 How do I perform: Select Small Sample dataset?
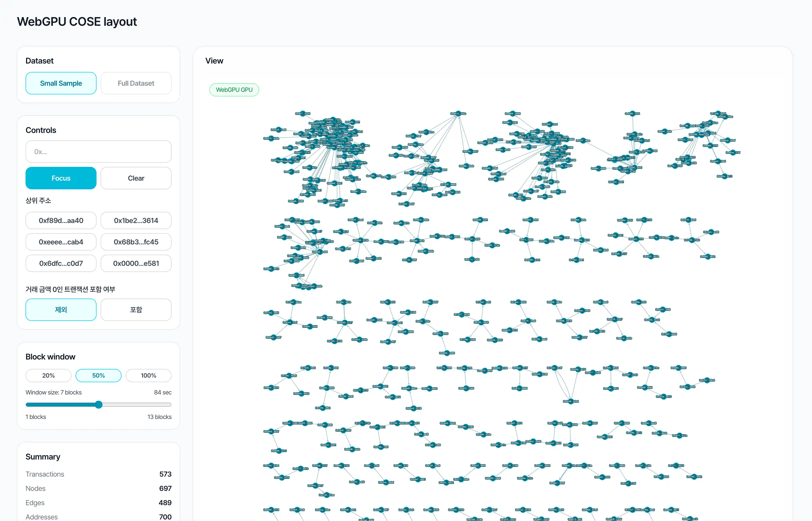point(61,83)
